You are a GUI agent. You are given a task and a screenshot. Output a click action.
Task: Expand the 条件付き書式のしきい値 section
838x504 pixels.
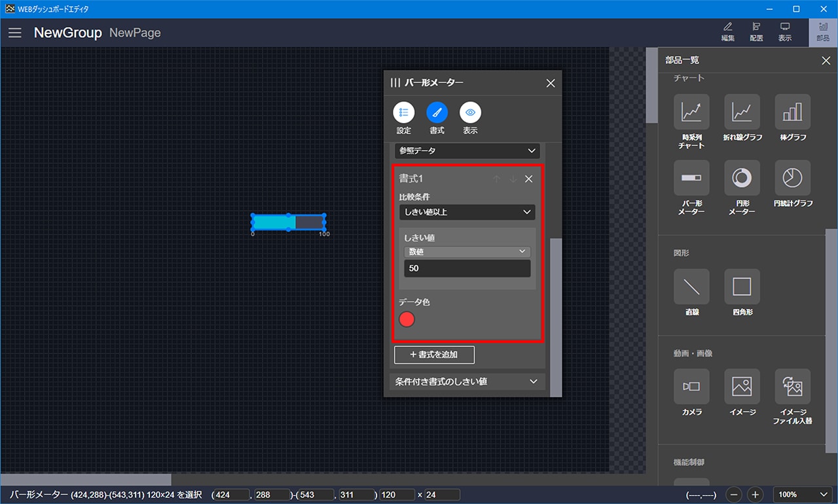(467, 382)
